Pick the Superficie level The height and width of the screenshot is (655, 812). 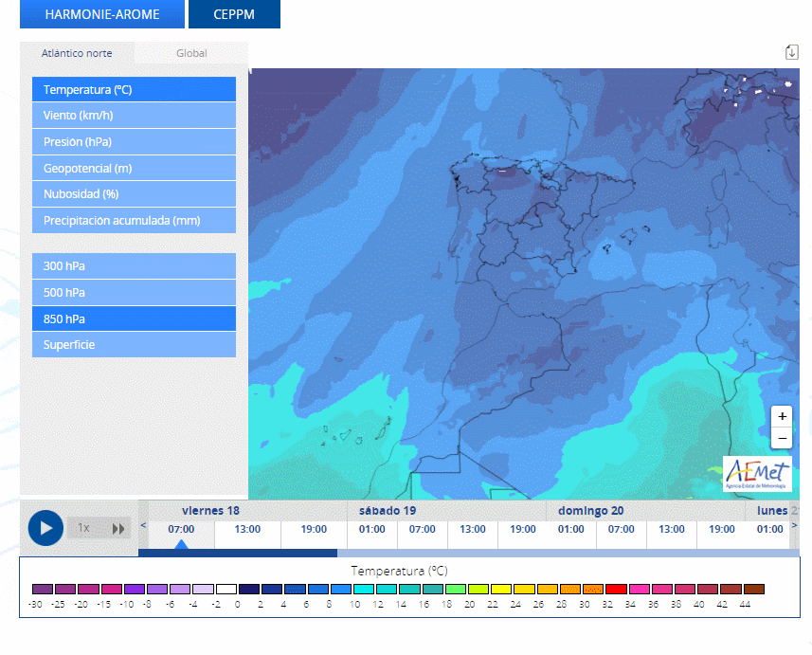(134, 345)
